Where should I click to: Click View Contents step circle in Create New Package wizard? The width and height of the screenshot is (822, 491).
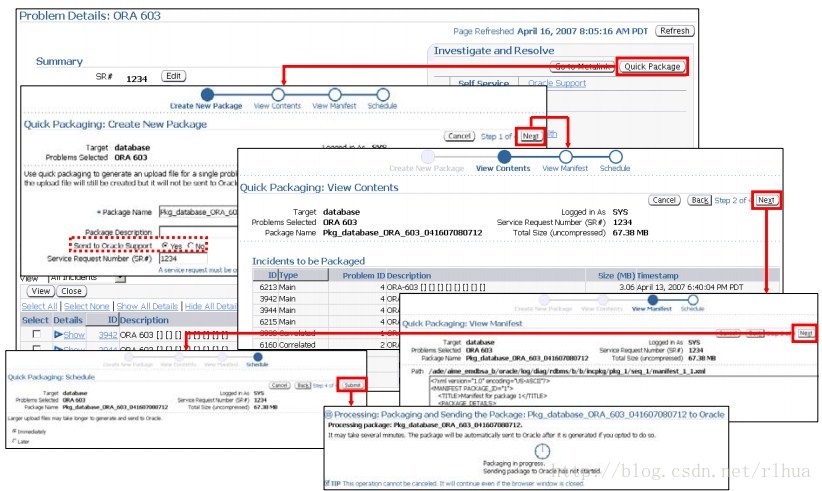coord(278,94)
